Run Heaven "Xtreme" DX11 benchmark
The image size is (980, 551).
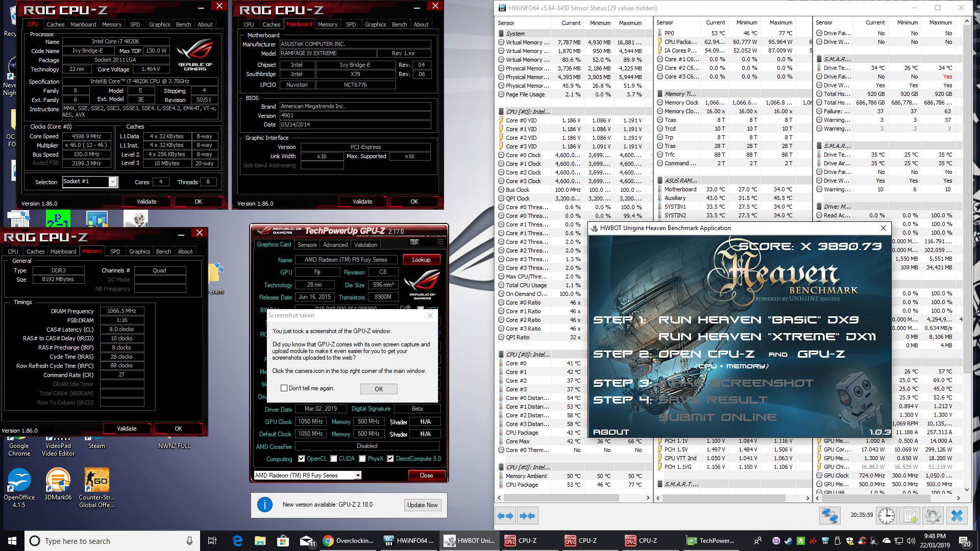[767, 337]
